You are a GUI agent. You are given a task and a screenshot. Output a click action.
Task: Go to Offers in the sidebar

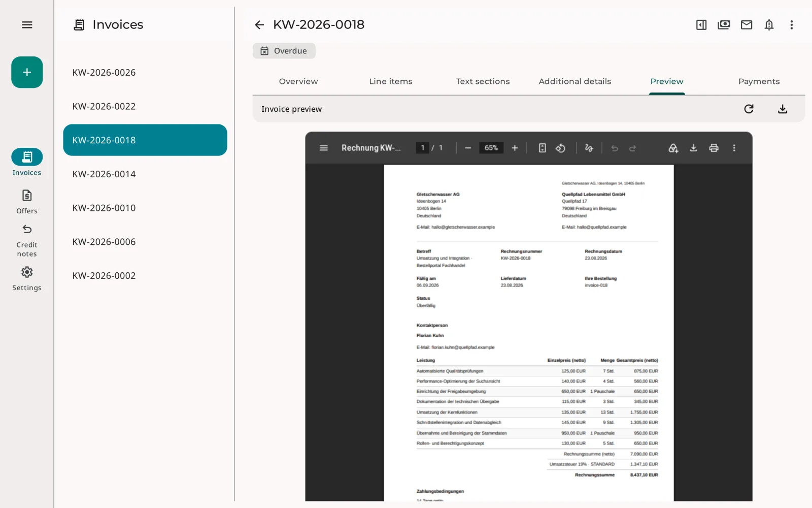(27, 202)
